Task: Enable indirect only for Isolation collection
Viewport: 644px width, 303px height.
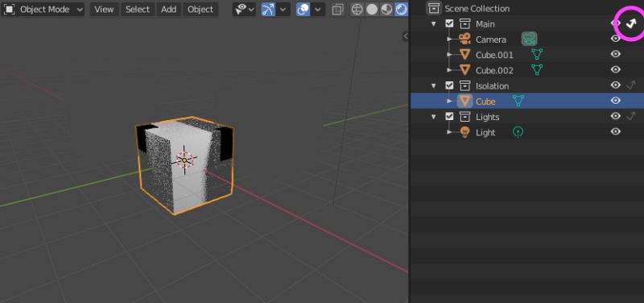Action: 630,85
